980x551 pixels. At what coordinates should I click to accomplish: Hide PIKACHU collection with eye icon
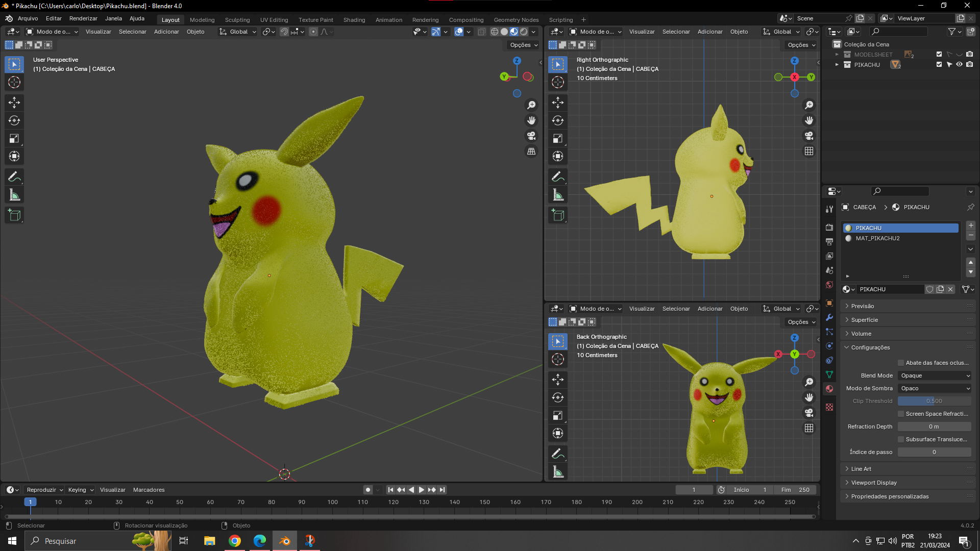point(959,65)
